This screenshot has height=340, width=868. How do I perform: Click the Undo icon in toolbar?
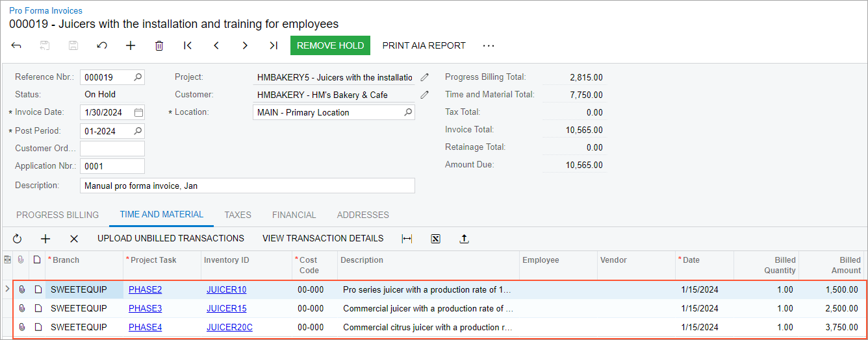pos(102,45)
